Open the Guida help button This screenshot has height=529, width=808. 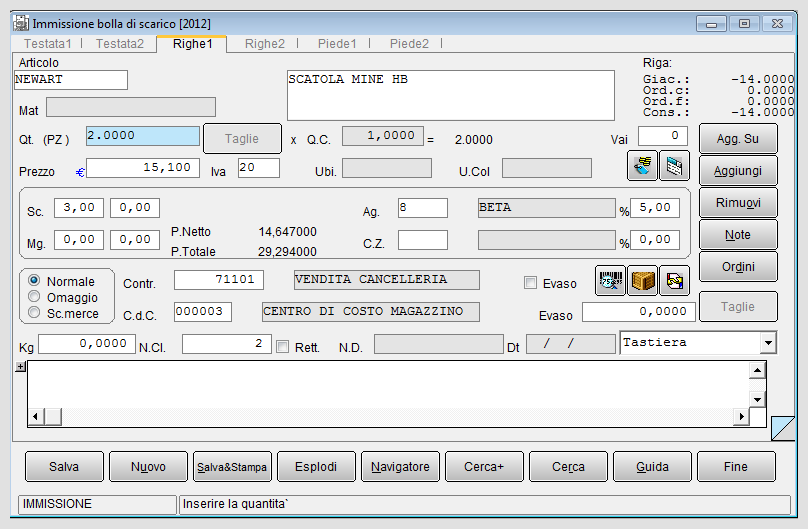click(652, 467)
